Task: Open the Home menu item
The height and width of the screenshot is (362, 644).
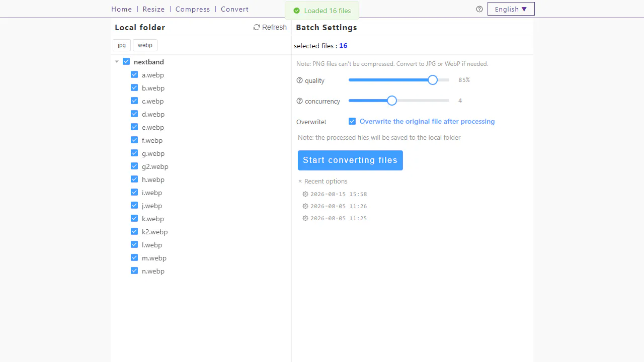Action: pyautogui.click(x=122, y=9)
